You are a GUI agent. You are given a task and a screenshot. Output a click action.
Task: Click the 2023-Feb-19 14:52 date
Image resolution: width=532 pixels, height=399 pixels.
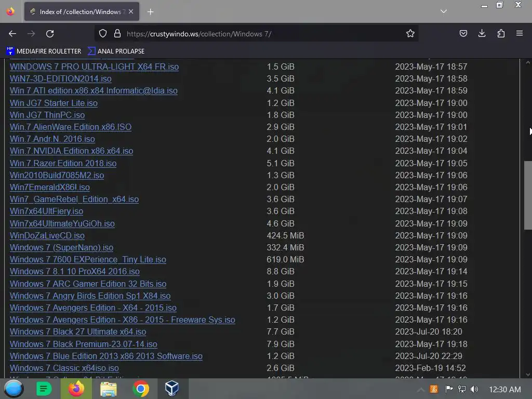430,368
